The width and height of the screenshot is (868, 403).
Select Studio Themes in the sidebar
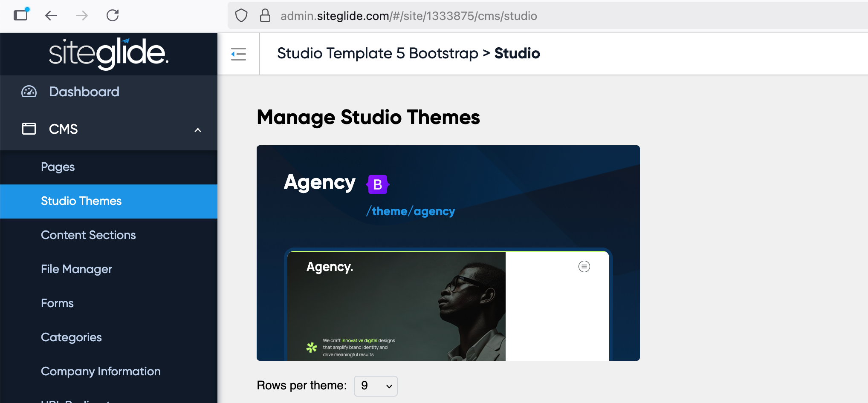[x=81, y=201]
